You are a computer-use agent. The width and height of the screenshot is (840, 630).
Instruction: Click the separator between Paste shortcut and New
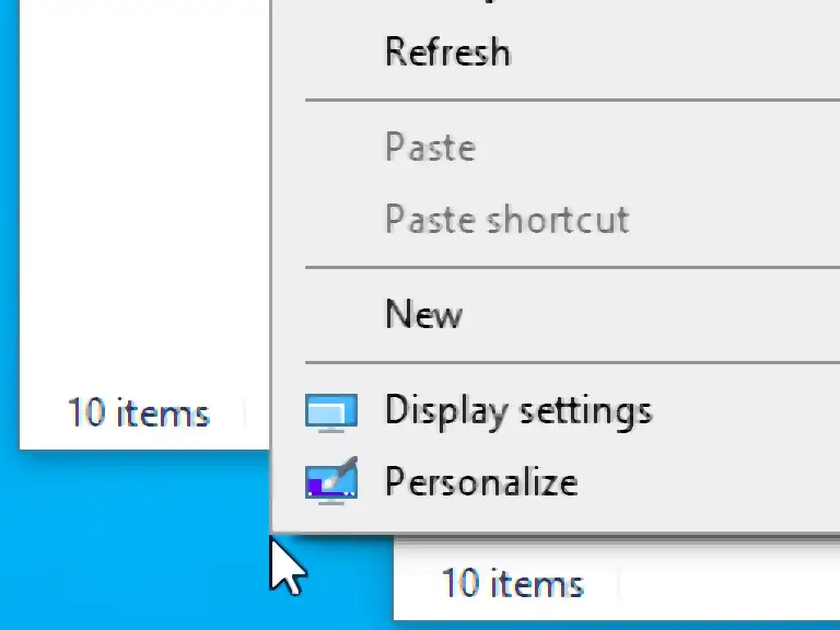[x=574, y=267]
